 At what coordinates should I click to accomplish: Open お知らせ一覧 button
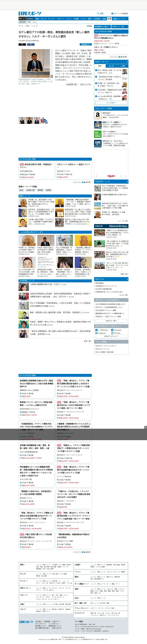click(x=111, y=321)
